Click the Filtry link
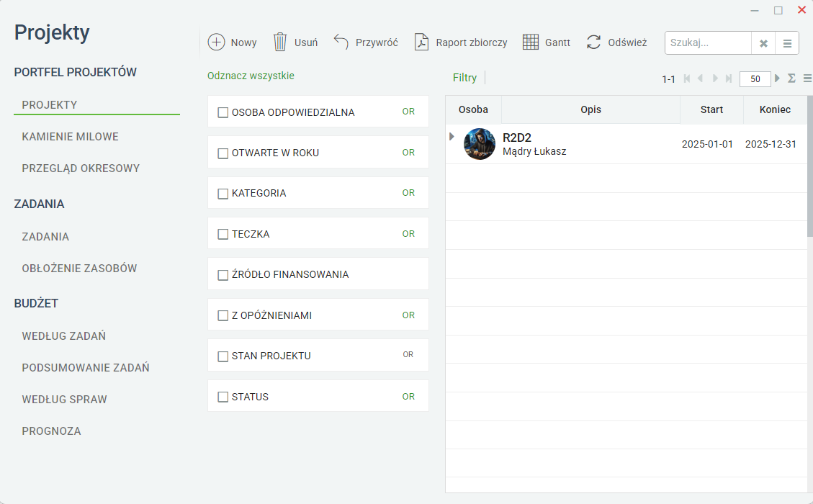This screenshot has height=504, width=813. coord(464,77)
